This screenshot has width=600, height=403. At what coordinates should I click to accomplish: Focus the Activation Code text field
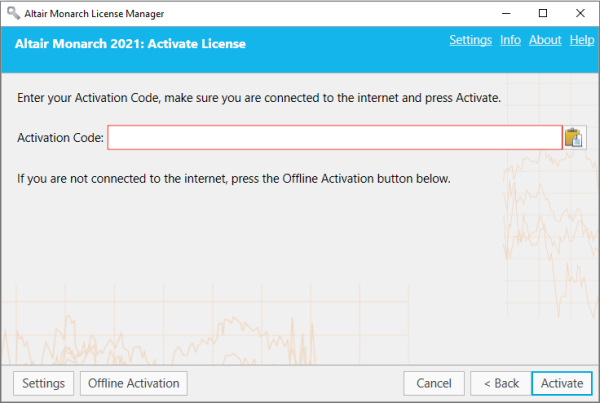334,138
